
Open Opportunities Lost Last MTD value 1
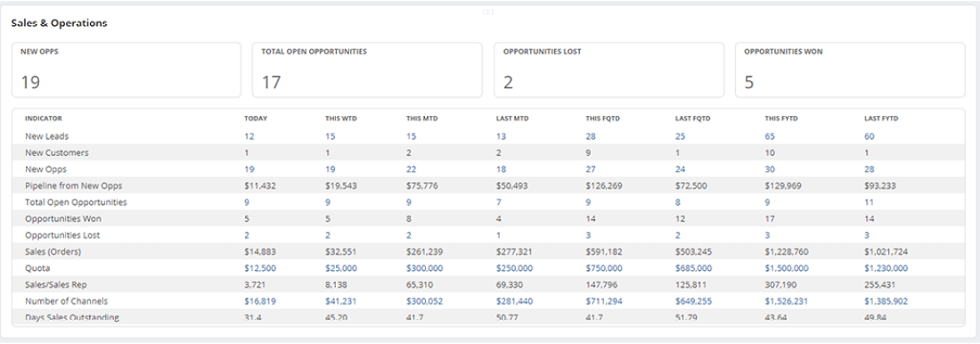tap(498, 235)
